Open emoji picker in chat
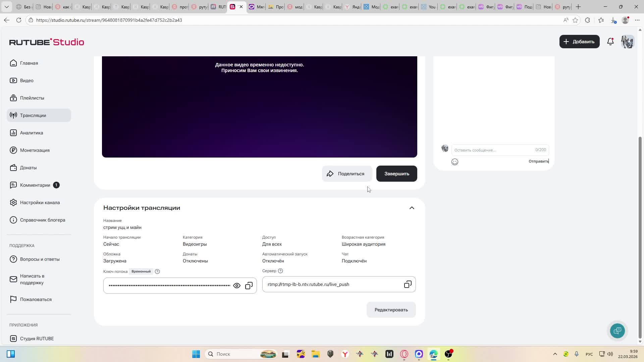 (x=455, y=162)
